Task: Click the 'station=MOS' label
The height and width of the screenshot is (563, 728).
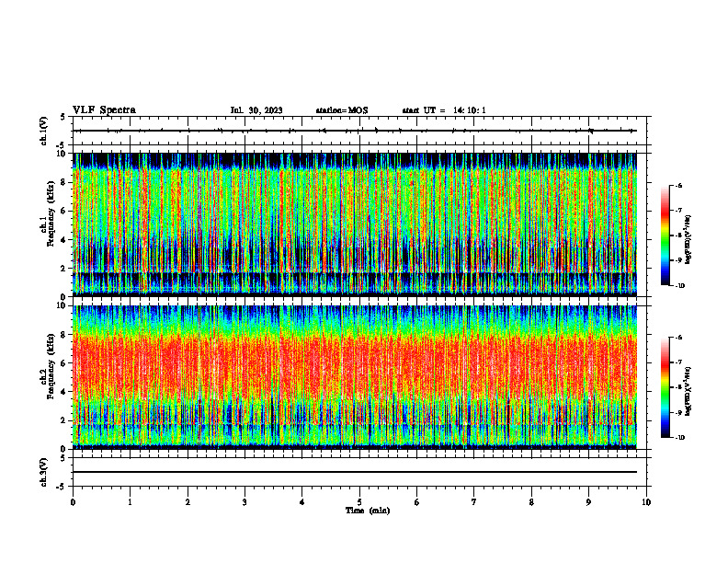Action: click(342, 110)
